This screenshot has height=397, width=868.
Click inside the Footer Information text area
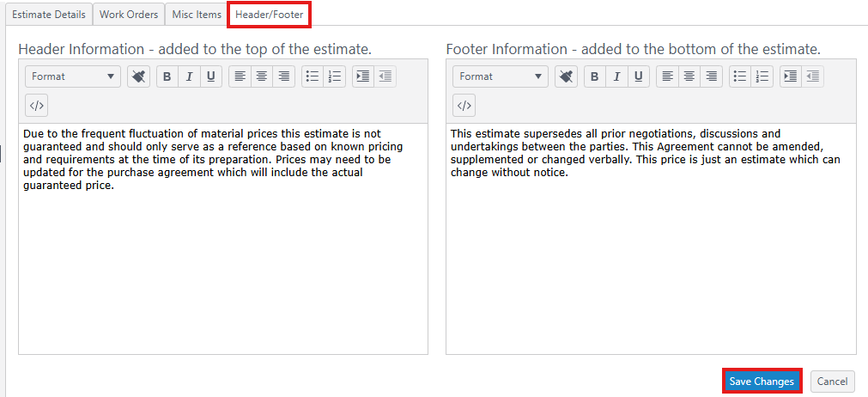651,239
